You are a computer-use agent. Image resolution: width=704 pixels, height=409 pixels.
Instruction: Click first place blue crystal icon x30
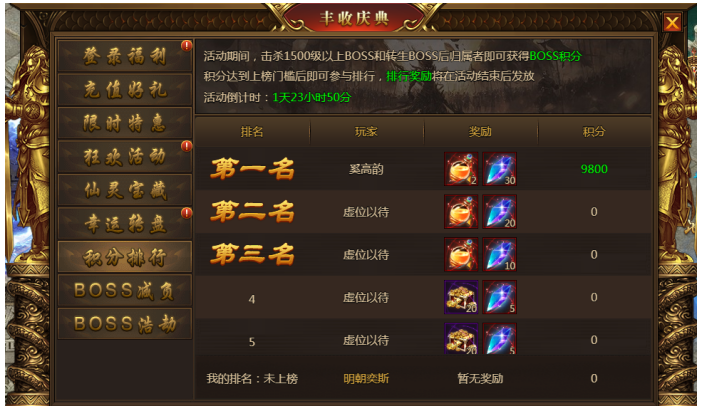(x=499, y=169)
